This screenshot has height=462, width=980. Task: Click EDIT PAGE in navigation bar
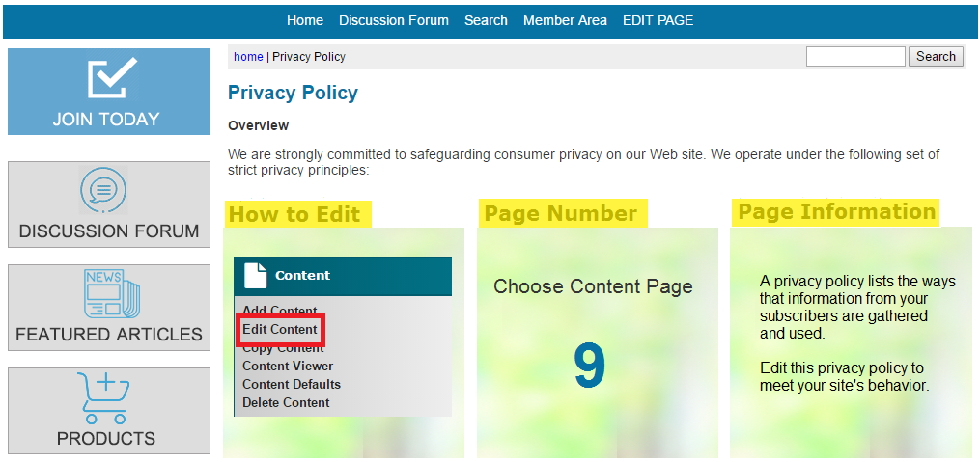tap(658, 20)
